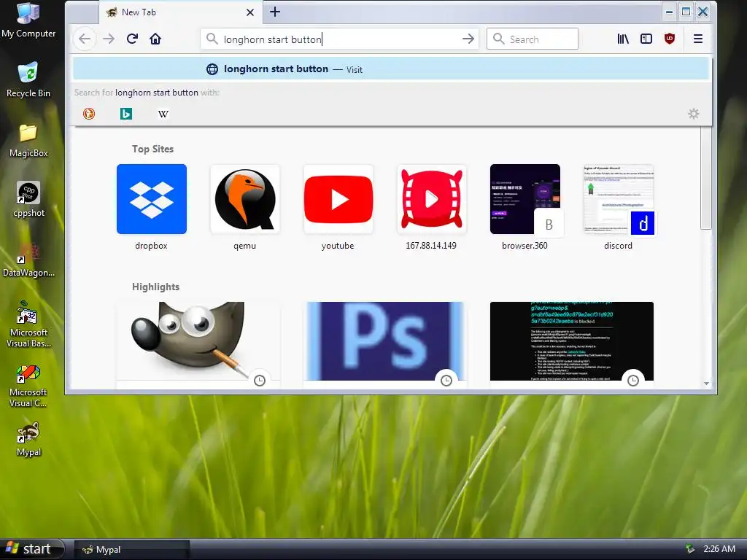Click the 2:26 AM taskbar clock

click(719, 549)
